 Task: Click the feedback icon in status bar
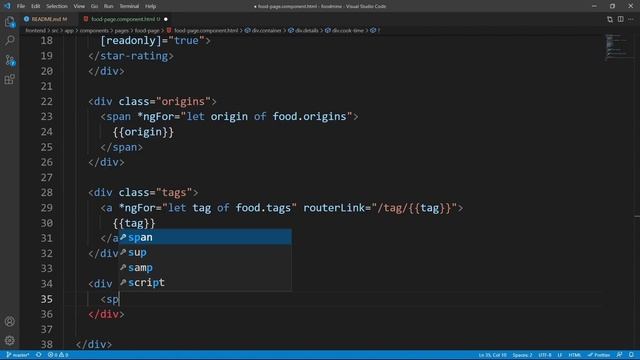click(620, 355)
